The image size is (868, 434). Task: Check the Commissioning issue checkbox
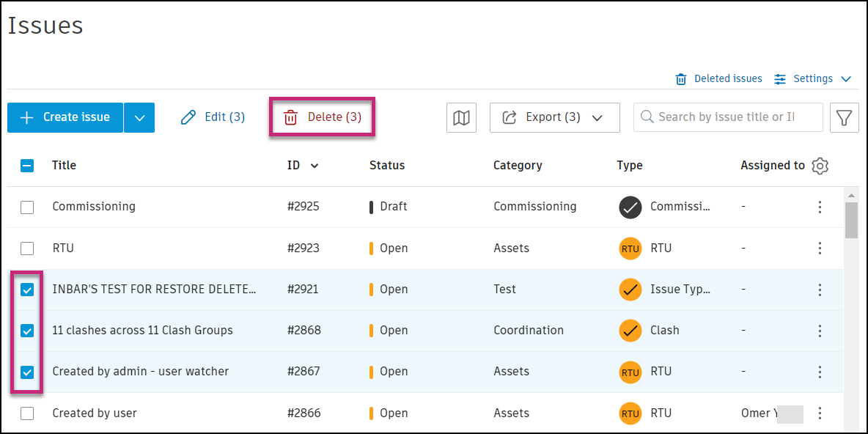[x=27, y=207]
